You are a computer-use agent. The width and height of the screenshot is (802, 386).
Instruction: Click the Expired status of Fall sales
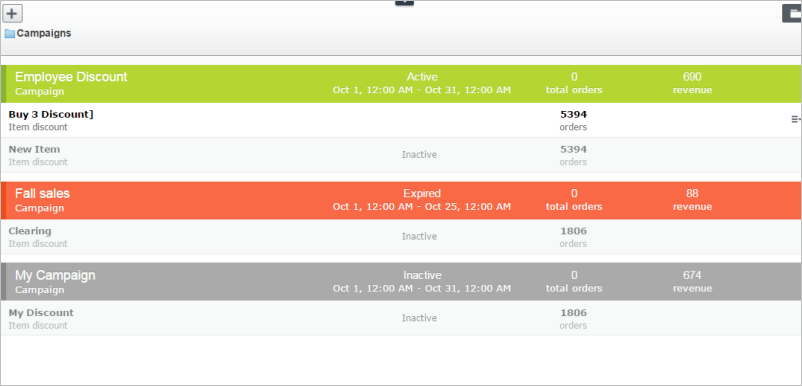pos(422,193)
